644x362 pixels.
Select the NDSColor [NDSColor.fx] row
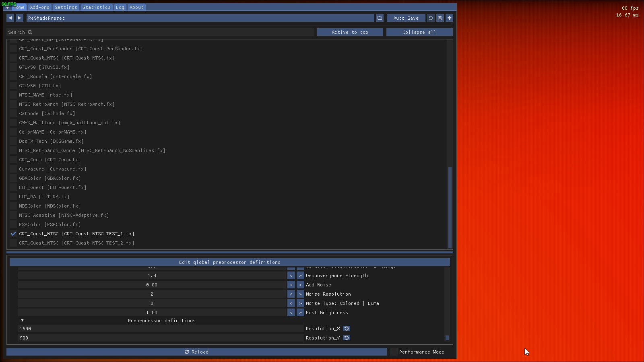click(50, 206)
